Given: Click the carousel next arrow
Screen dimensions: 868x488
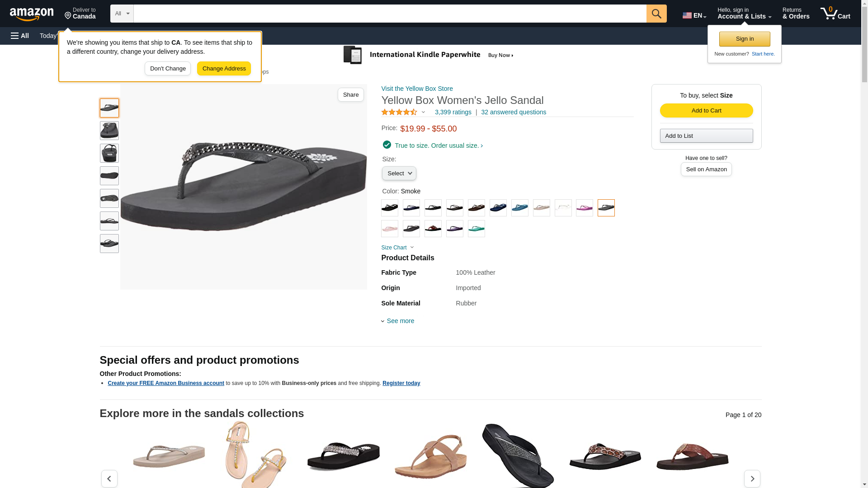Looking at the screenshot, I should pos(752,479).
